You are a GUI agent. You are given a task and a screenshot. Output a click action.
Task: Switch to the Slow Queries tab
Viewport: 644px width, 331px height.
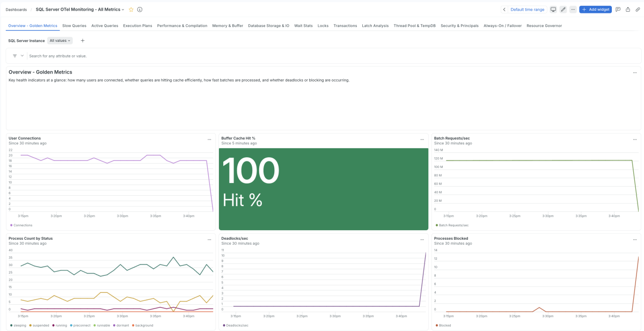pyautogui.click(x=74, y=26)
